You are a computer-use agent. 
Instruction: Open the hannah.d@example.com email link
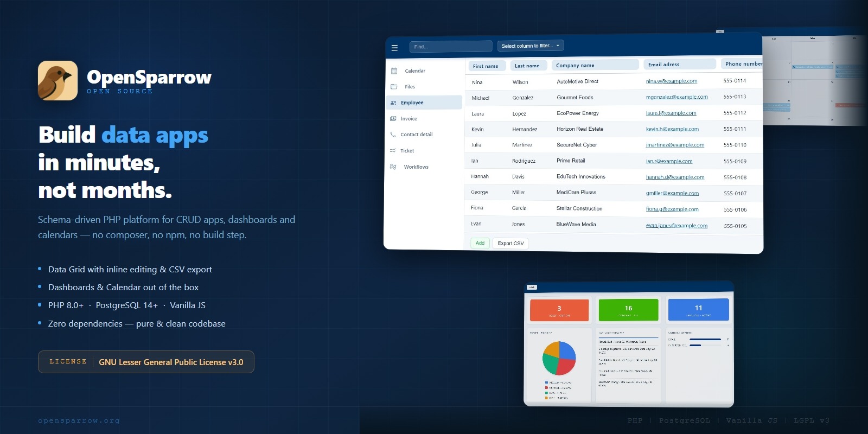pyautogui.click(x=675, y=177)
